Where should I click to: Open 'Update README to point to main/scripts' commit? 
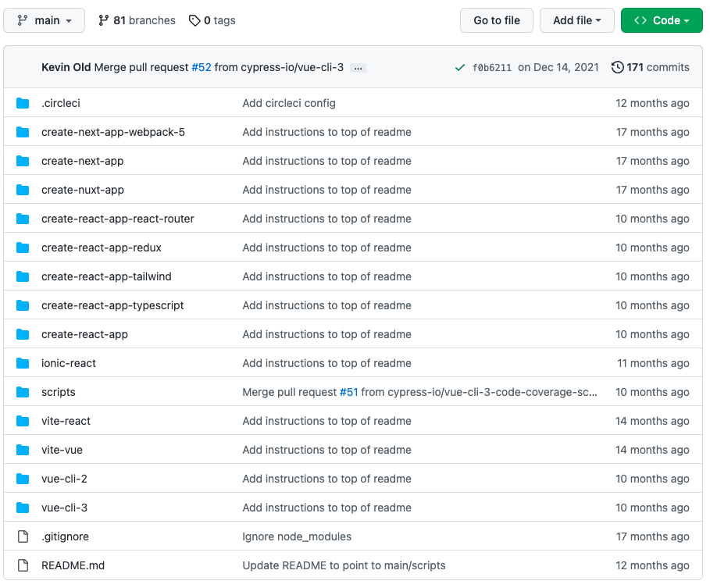[x=344, y=566]
